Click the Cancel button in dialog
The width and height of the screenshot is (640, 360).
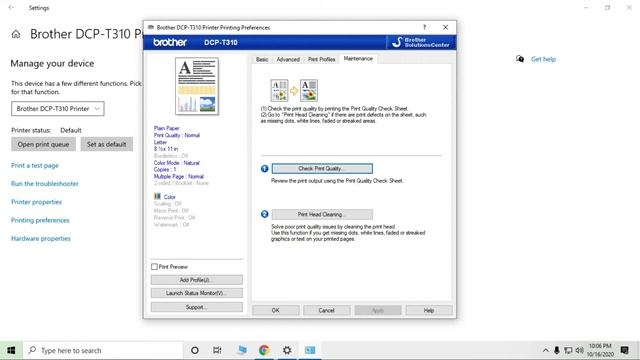tap(327, 310)
